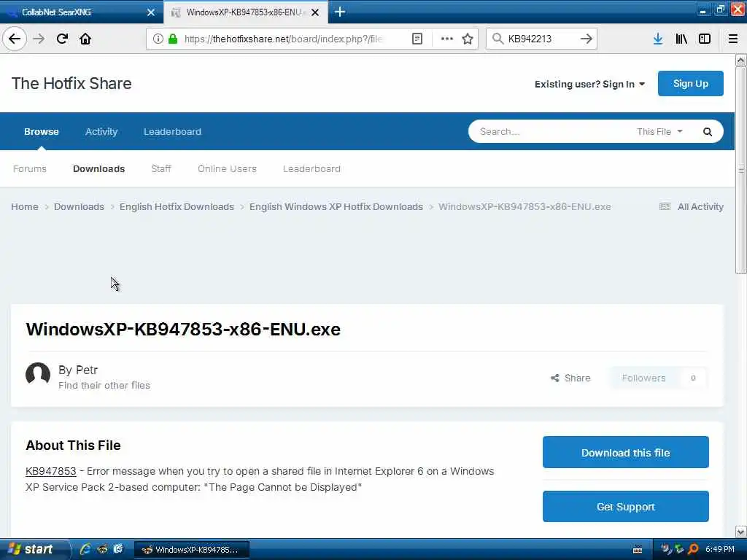This screenshot has height=560, width=747.
Task: Click the browser forward arrow
Action: pos(39,39)
